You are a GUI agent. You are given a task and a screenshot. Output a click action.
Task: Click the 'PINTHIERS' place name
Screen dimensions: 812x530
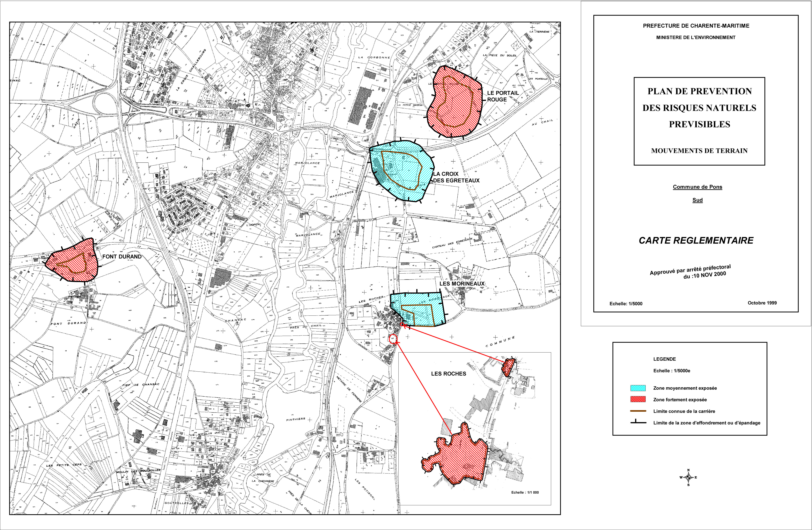point(296,419)
